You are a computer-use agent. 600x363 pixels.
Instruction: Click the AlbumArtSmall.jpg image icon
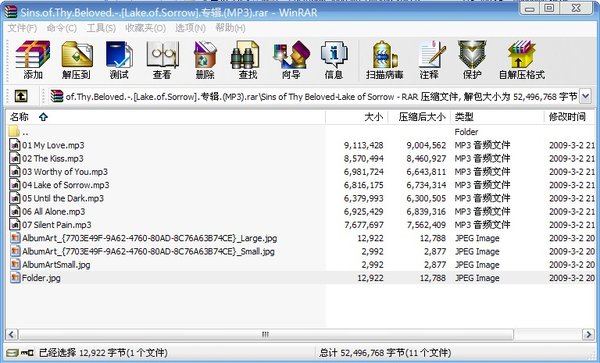pos(15,264)
